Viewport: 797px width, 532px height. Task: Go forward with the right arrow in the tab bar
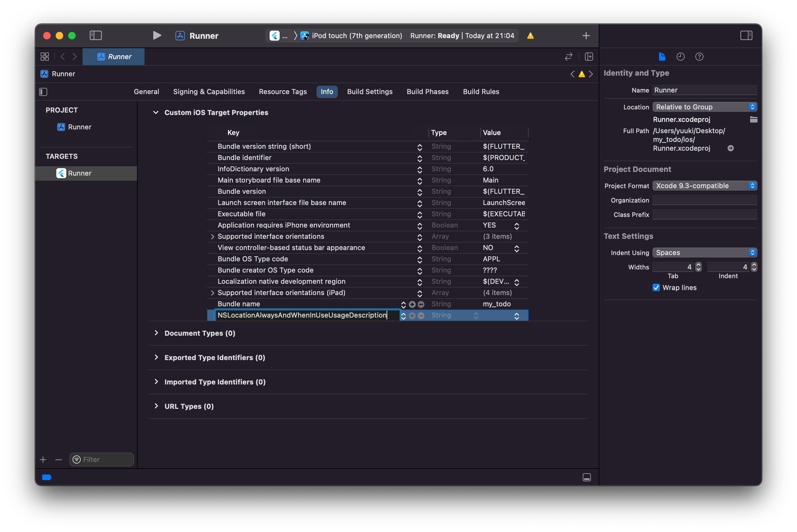75,57
